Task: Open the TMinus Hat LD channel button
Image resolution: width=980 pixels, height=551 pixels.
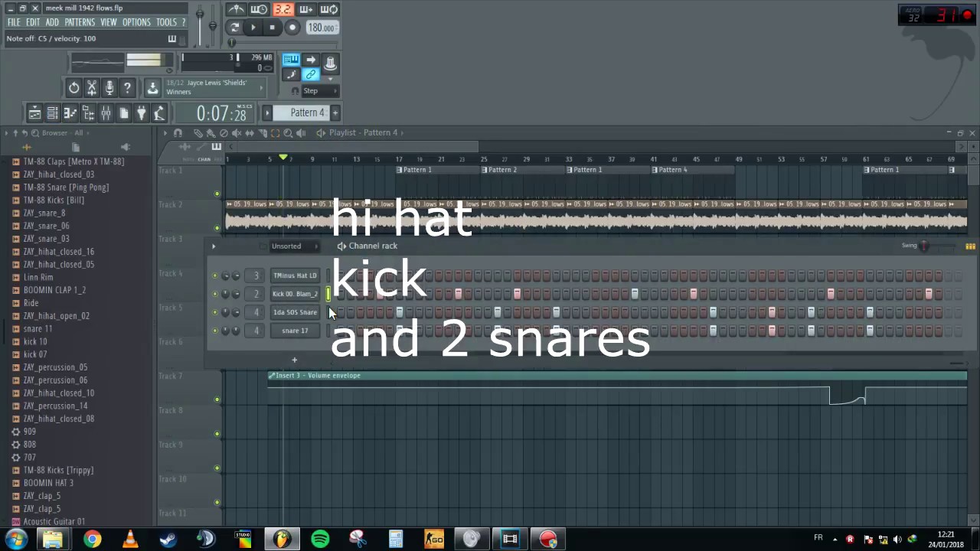Action: 295,275
